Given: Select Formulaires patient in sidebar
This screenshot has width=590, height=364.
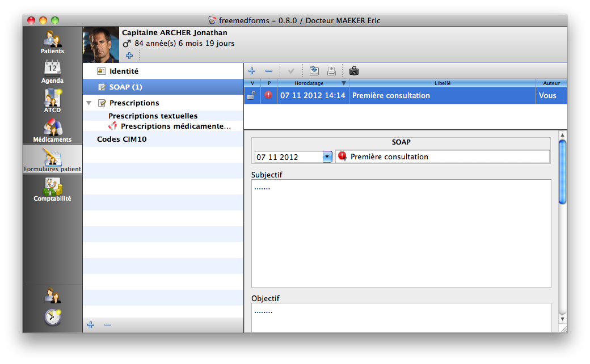Looking at the screenshot, I should (52, 160).
